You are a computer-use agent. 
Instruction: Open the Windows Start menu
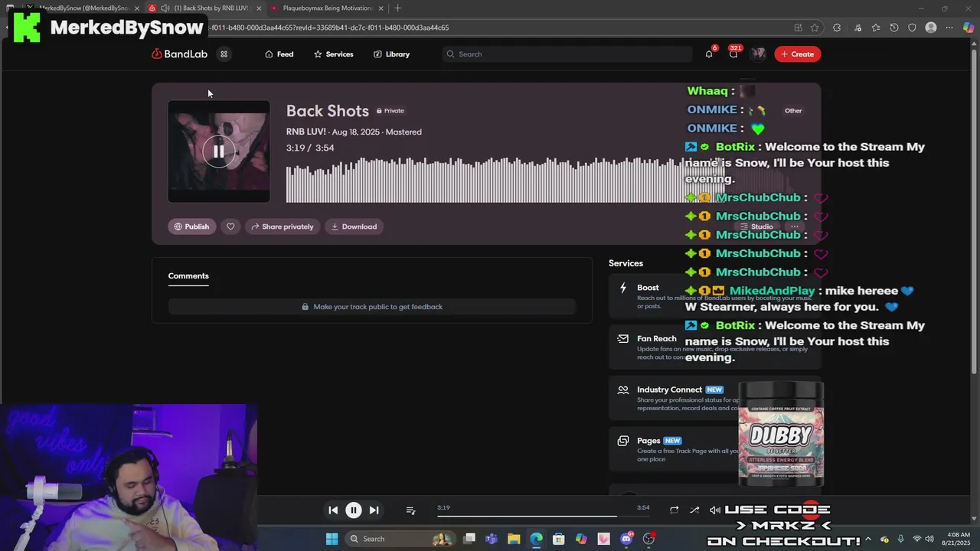(332, 539)
